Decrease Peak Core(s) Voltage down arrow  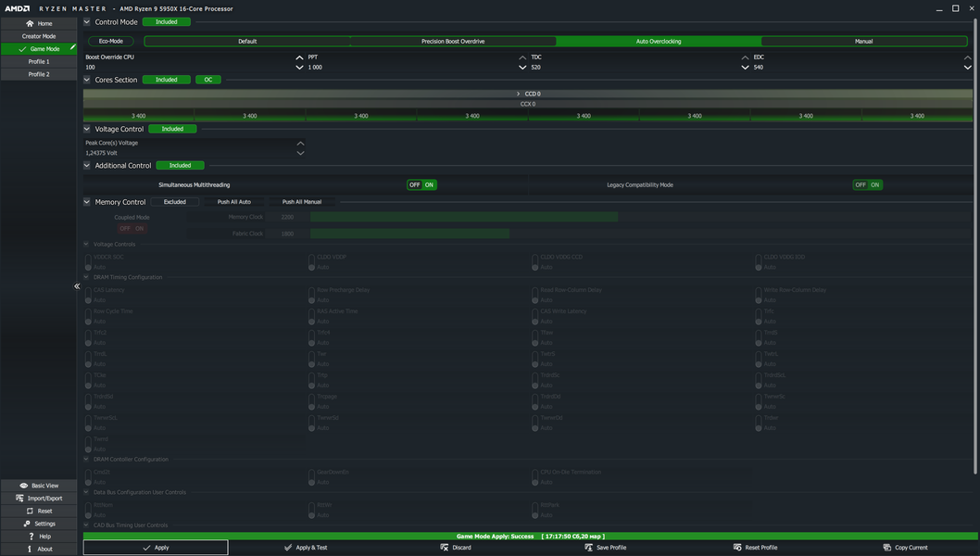pyautogui.click(x=301, y=153)
